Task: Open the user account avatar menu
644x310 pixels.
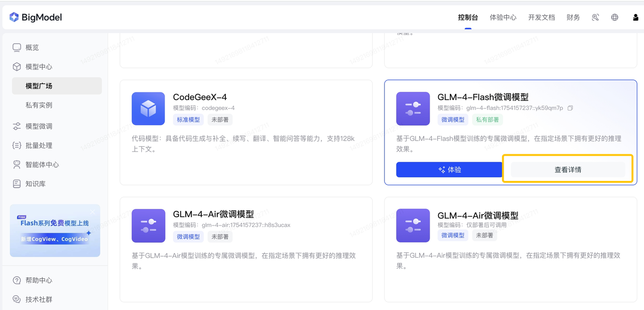Action: [x=635, y=17]
